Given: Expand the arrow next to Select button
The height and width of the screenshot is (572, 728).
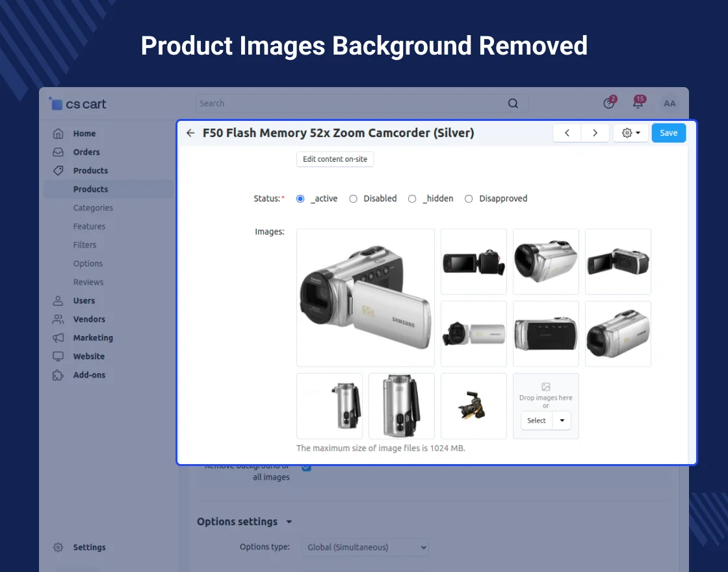Looking at the screenshot, I should [x=562, y=421].
